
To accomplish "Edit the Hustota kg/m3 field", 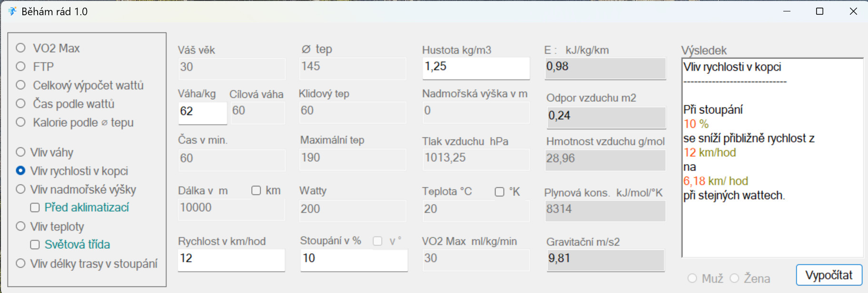I will coord(475,67).
